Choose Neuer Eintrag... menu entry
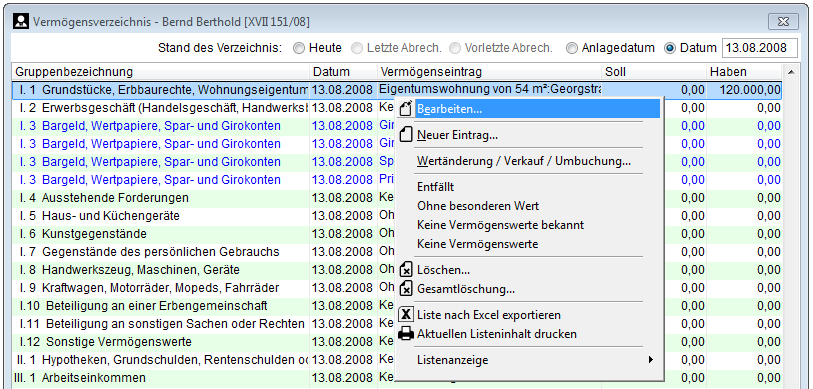813x389 pixels. pos(529,135)
